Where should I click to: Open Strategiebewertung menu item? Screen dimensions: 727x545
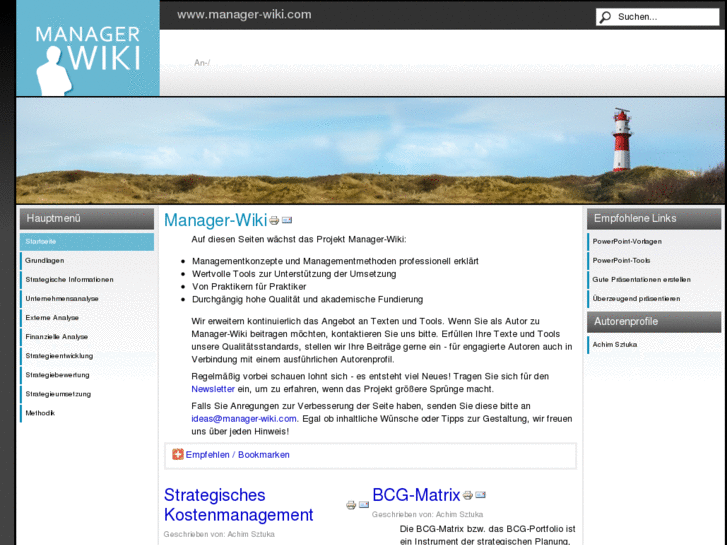coord(87,375)
